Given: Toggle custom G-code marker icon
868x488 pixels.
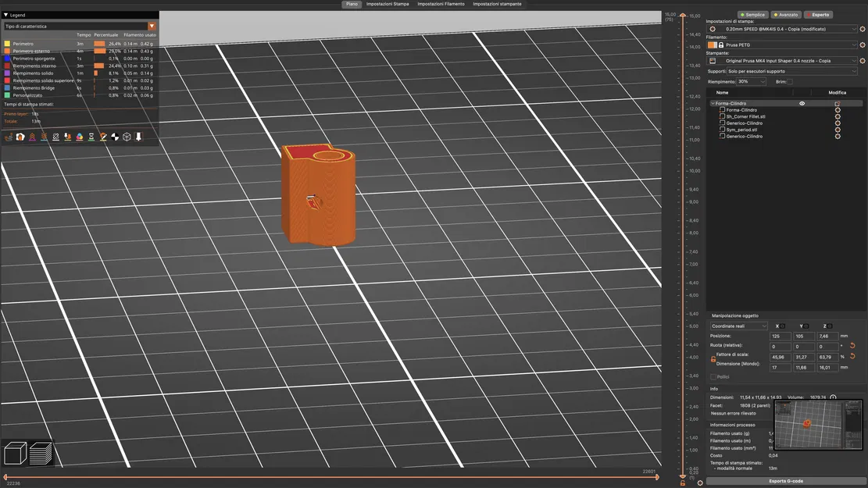Looking at the screenshot, I should [103, 137].
